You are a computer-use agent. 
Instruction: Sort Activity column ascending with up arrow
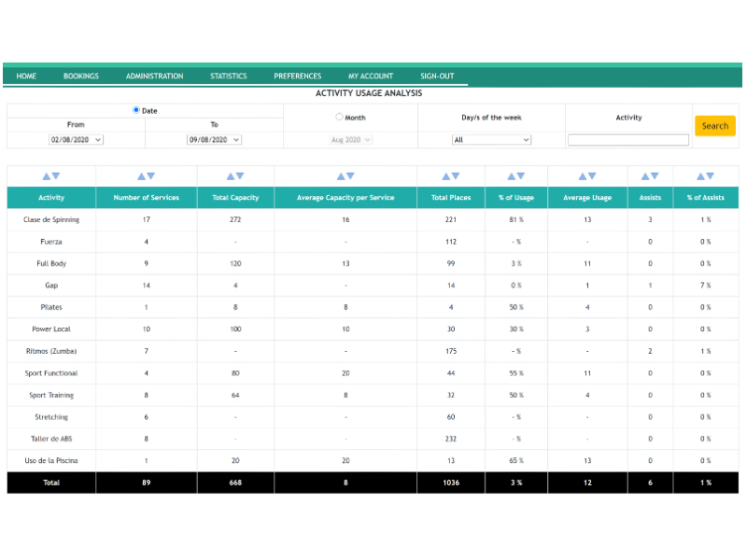pos(46,175)
